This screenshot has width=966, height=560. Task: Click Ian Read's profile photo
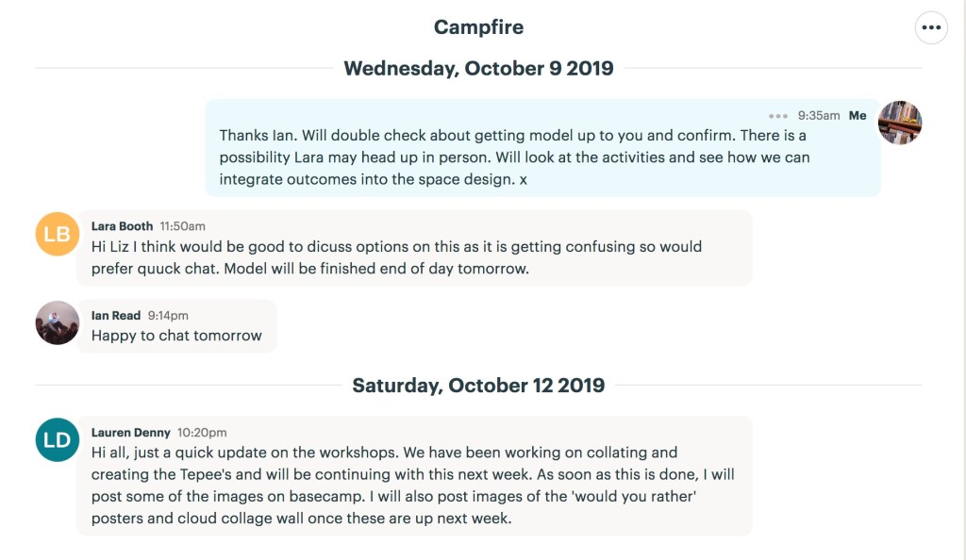tap(58, 323)
